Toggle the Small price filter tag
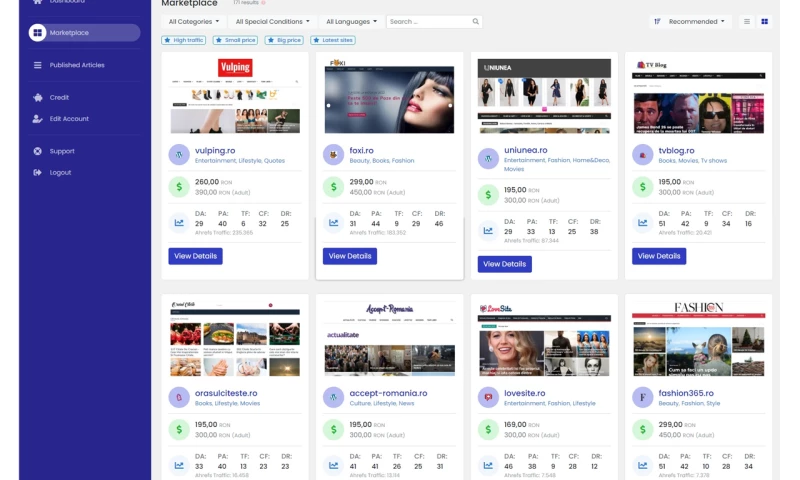Screen dimensions: 800x480 [236, 40]
